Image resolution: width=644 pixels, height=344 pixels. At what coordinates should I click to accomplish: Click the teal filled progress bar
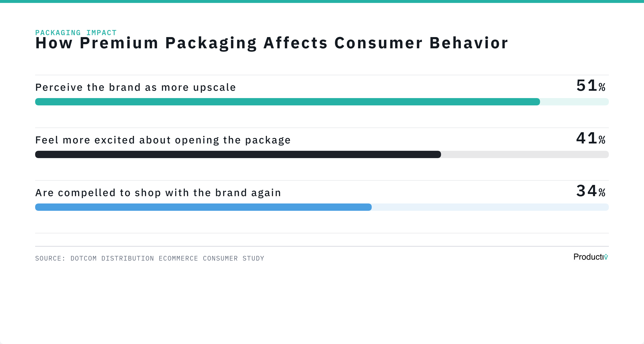click(288, 102)
